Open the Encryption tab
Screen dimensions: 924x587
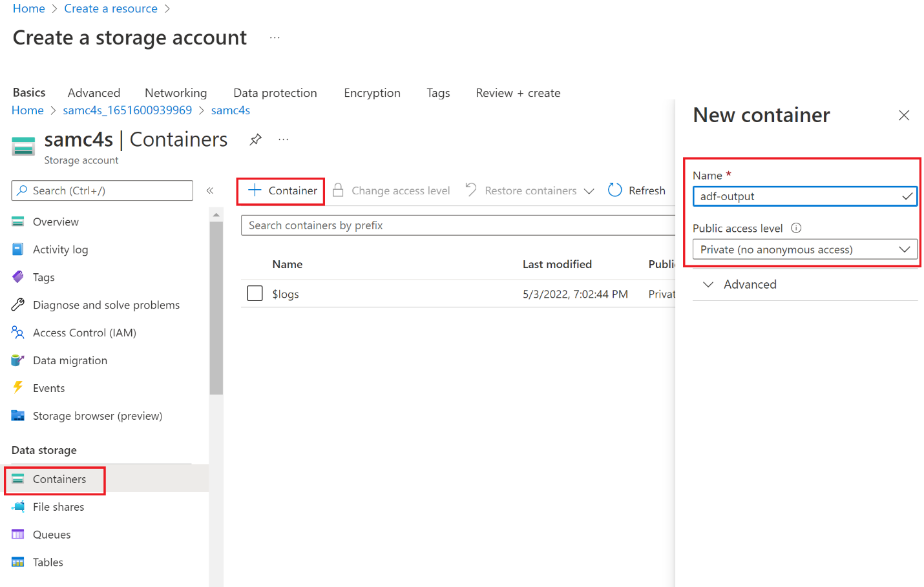tap(372, 93)
